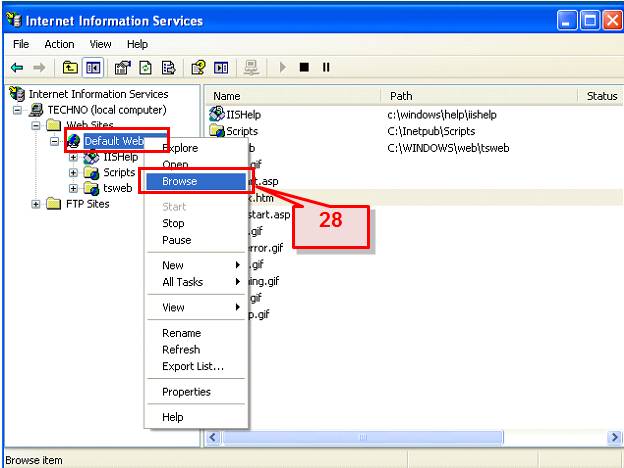
Task: Sort by the Status column header
Action: (x=602, y=96)
